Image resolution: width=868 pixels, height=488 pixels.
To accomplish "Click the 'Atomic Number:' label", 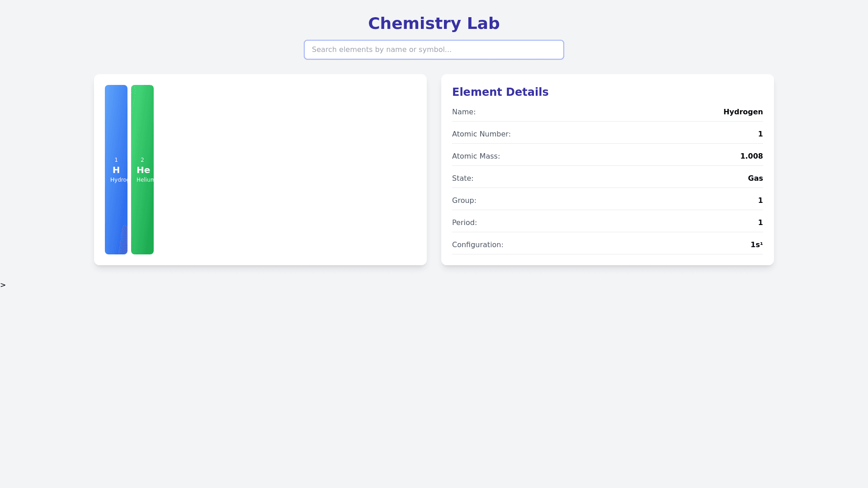I will click(481, 134).
